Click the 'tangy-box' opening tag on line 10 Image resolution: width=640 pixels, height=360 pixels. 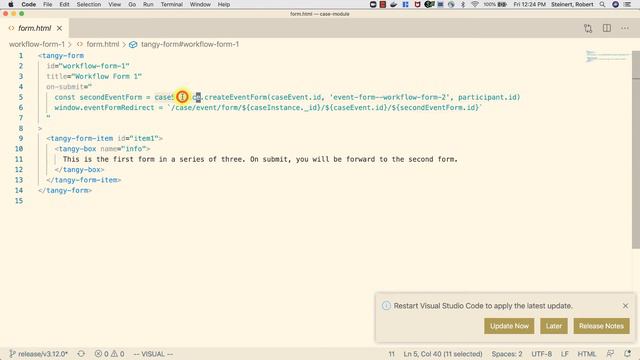[78, 149]
